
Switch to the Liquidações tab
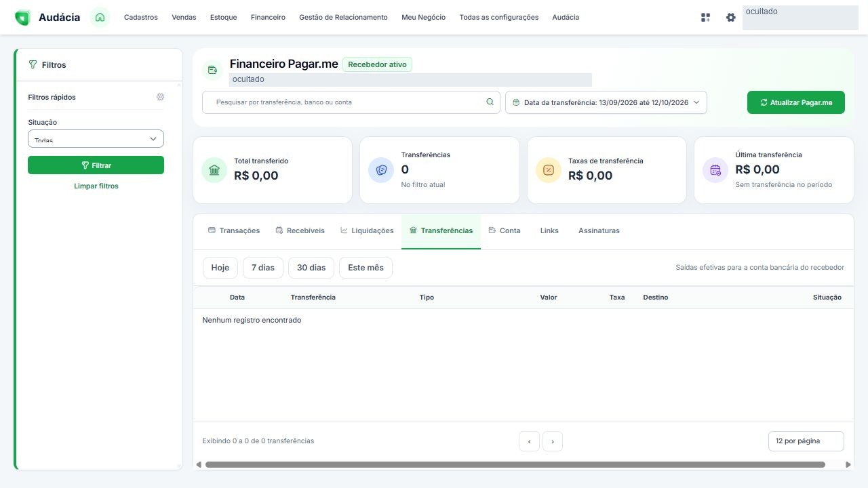pos(367,231)
